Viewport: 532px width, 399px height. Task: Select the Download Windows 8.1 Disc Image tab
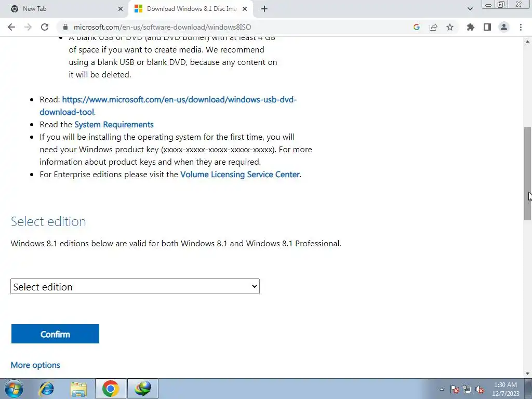pyautogui.click(x=191, y=9)
